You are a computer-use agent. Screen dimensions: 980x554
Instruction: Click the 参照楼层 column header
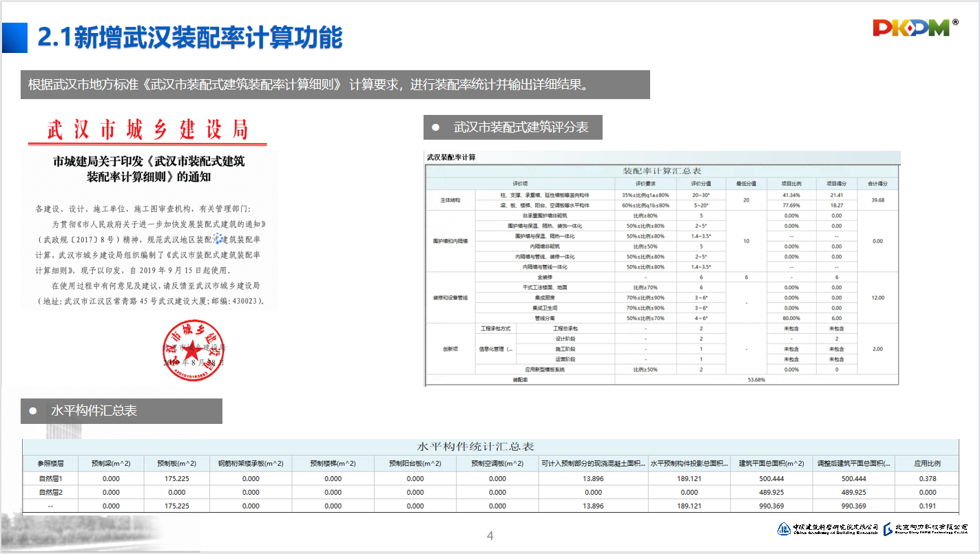coord(50,463)
